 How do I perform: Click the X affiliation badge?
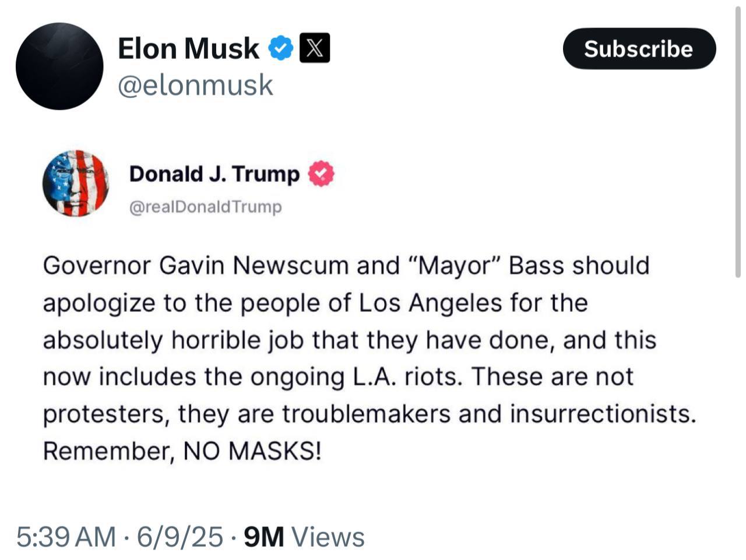click(314, 48)
